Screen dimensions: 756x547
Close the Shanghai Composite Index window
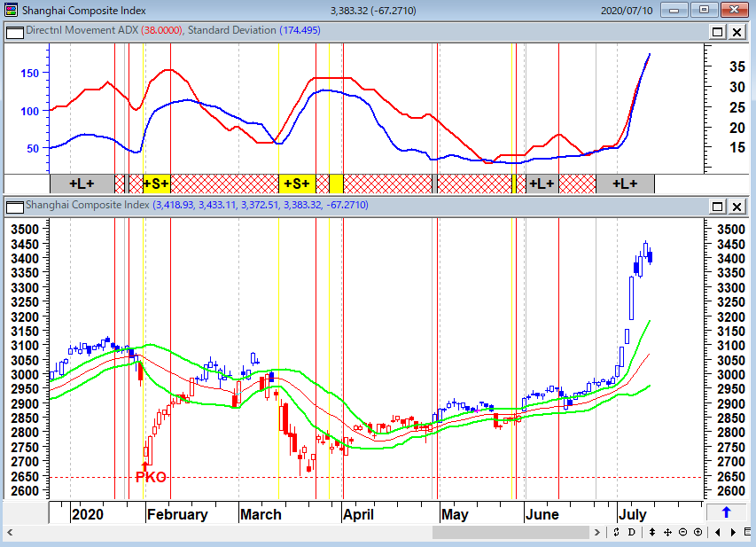point(735,10)
